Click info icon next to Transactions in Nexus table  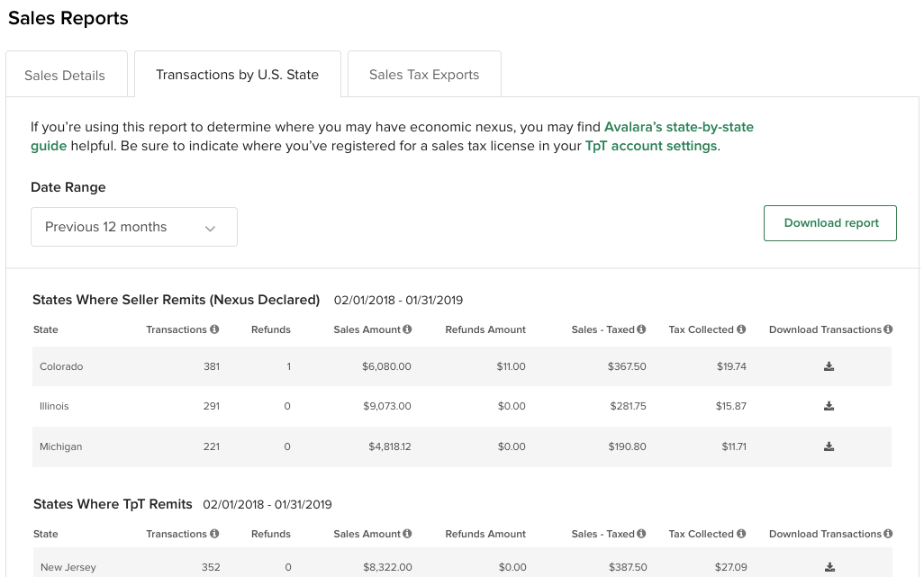click(x=214, y=329)
